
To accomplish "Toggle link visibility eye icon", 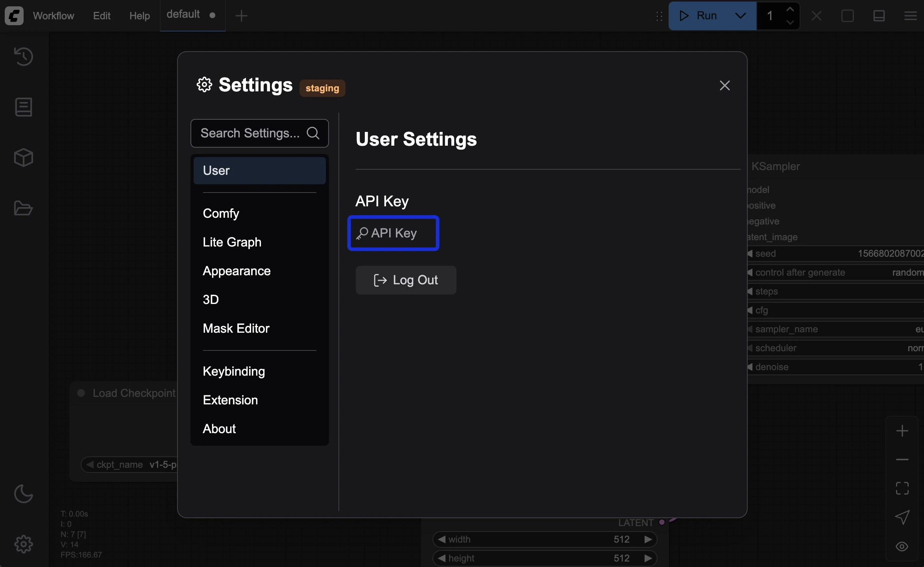I will click(x=902, y=547).
